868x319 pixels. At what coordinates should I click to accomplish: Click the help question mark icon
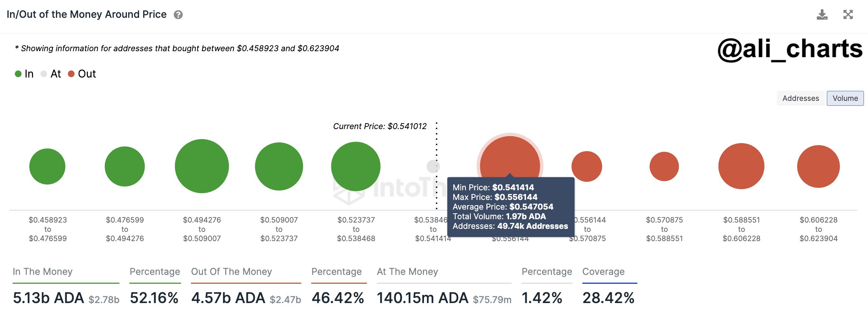point(178,15)
